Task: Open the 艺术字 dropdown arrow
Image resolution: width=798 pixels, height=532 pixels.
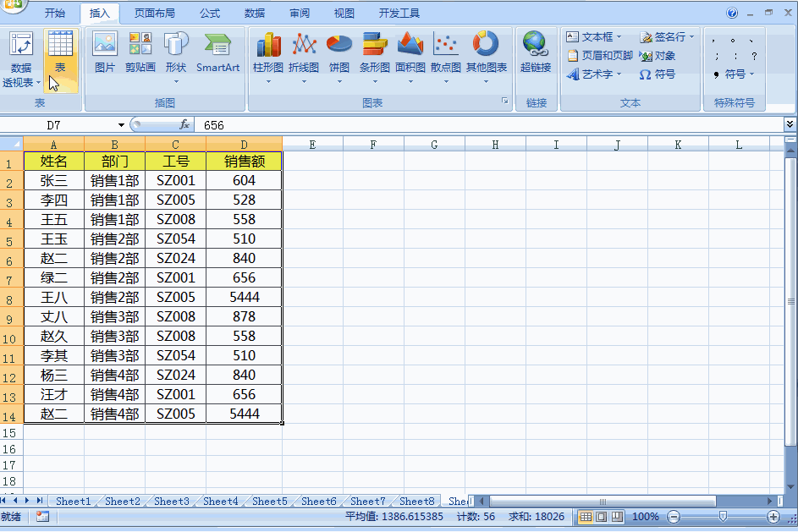Action: pos(619,74)
